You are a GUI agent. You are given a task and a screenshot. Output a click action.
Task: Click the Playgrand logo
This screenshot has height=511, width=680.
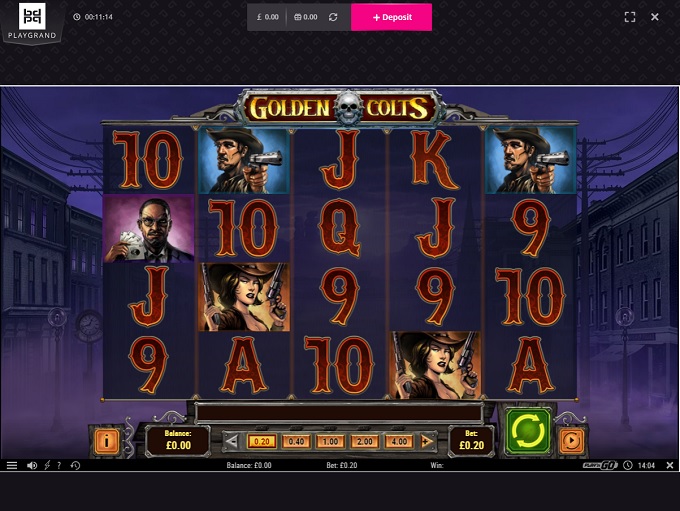coord(32,21)
